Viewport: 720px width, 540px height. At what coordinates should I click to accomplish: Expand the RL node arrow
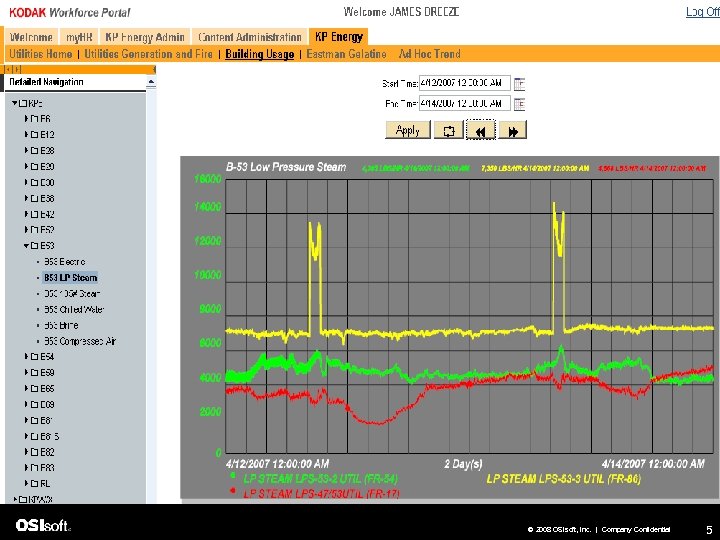tap(27, 483)
